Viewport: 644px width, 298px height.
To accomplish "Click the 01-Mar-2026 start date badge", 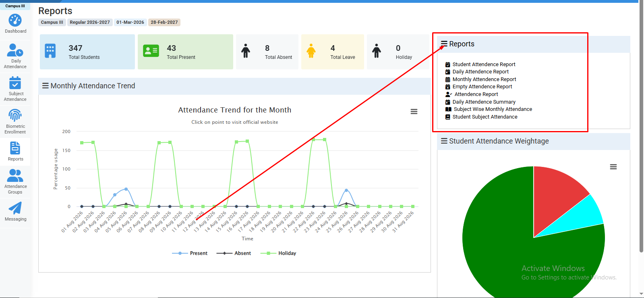I will point(130,23).
